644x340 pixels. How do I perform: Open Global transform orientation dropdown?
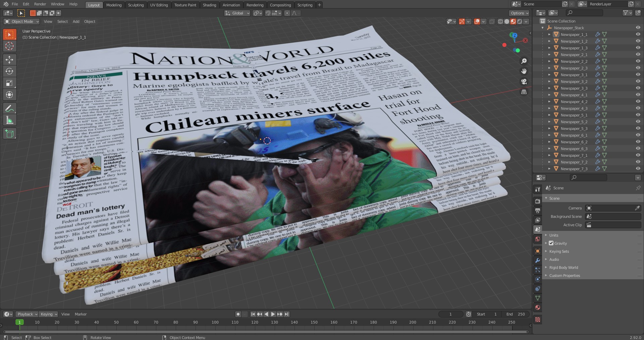pos(237,13)
